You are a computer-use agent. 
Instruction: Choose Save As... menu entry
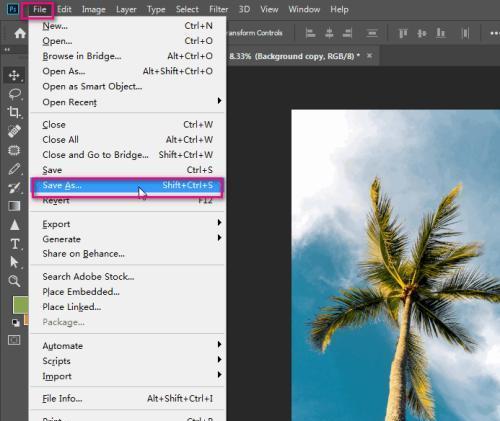128,185
